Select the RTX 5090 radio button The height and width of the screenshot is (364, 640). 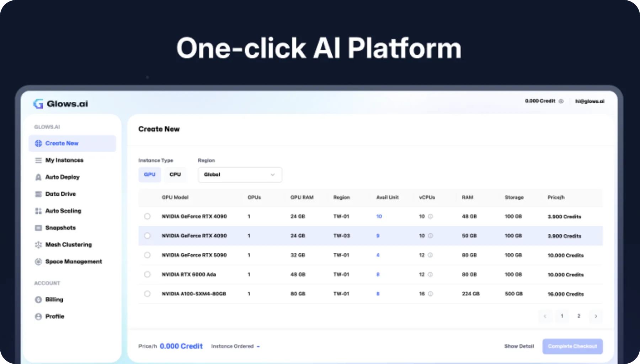point(147,255)
